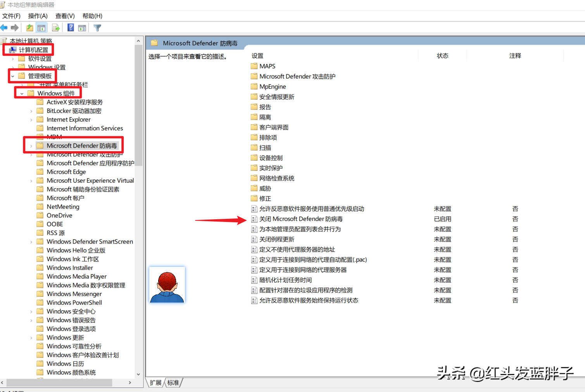Open the 安全情报更新 folder
Image resolution: width=585 pixels, height=392 pixels.
point(277,97)
